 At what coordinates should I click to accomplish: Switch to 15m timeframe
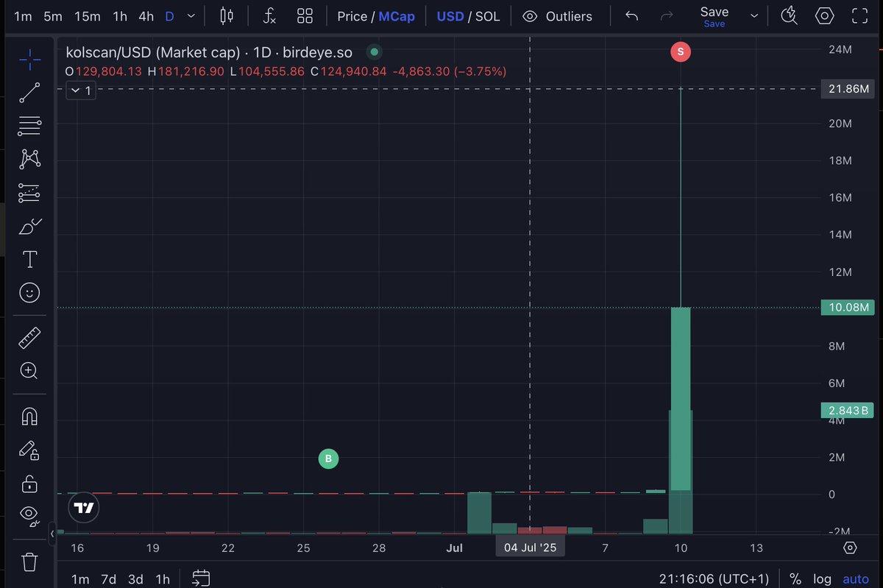(x=87, y=16)
